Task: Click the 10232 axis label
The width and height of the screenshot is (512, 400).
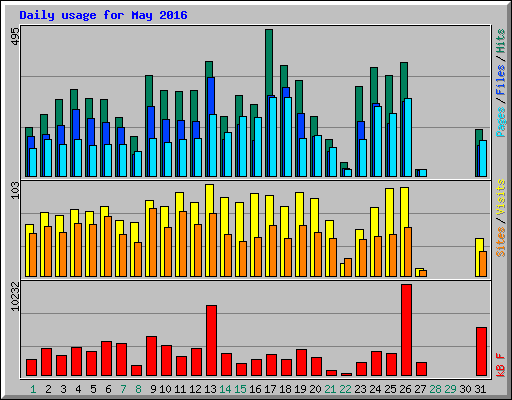Action: pyautogui.click(x=15, y=296)
